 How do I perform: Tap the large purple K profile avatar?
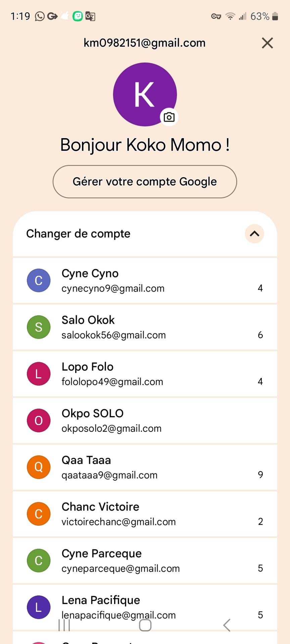click(x=145, y=94)
